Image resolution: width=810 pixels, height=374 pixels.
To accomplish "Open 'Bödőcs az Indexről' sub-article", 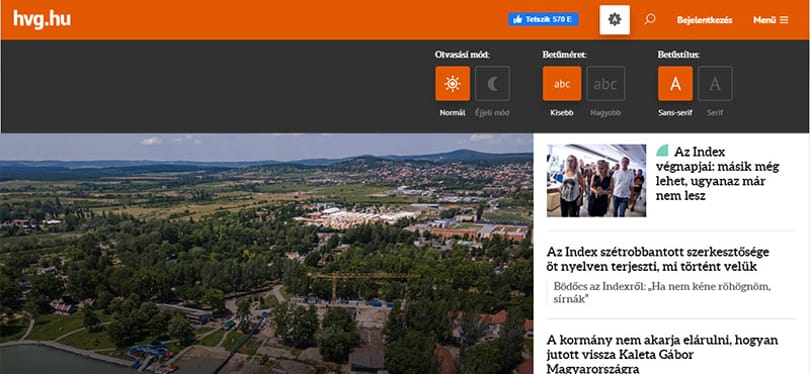I will [x=662, y=293].
